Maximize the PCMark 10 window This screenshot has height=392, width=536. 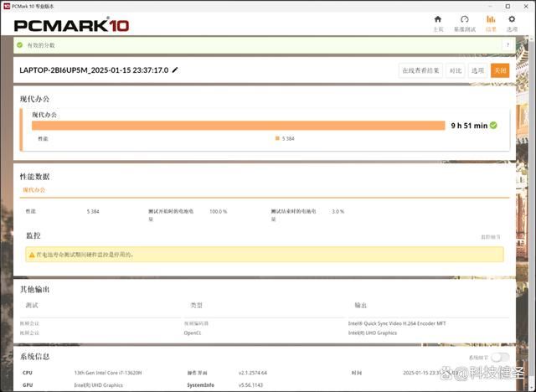pyautogui.click(x=507, y=4)
